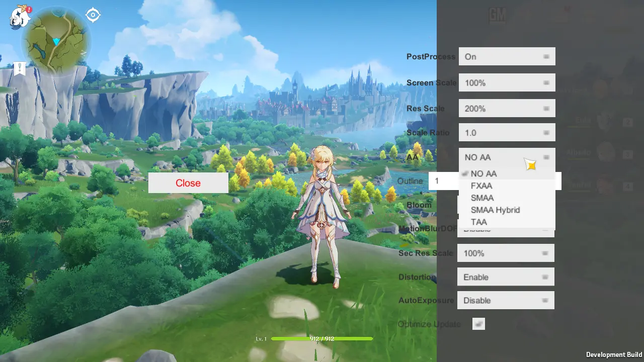This screenshot has height=362, width=644.
Task: Click the Lv. 1 level text
Action: click(261, 339)
